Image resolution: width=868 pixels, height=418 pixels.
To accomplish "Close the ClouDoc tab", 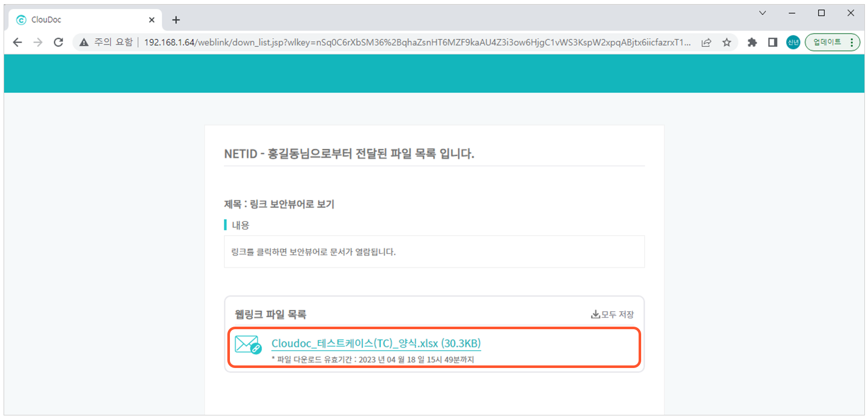I will click(x=152, y=20).
